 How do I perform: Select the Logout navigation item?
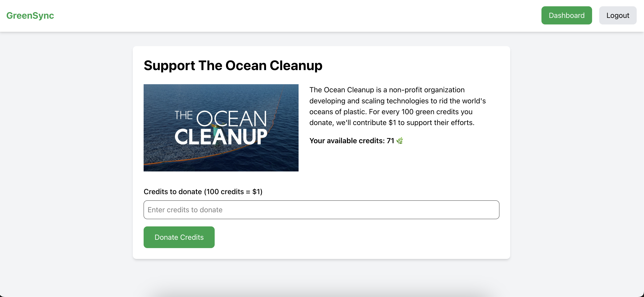coord(618,15)
